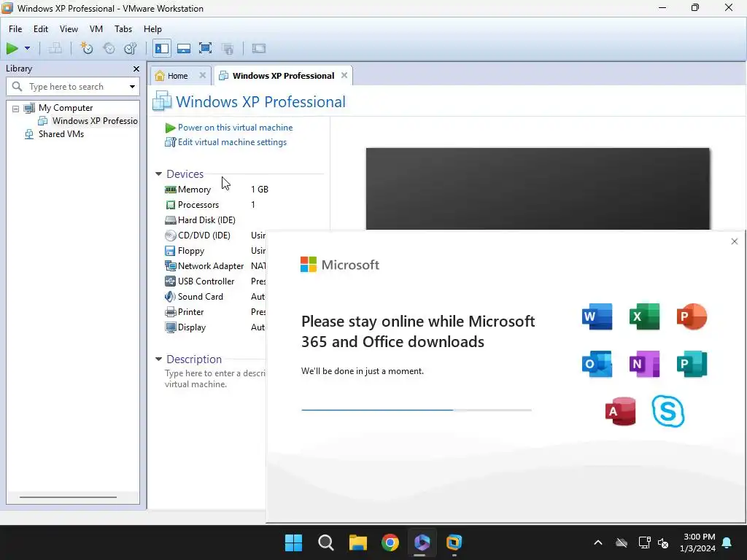Image resolution: width=747 pixels, height=560 pixels.
Task: Click the Skype icon in Office dialog
Action: tap(668, 411)
